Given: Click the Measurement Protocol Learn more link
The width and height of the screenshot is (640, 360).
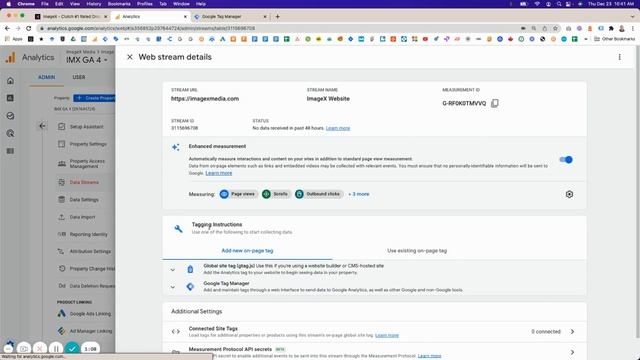Looking at the screenshot, I should coord(429,356).
